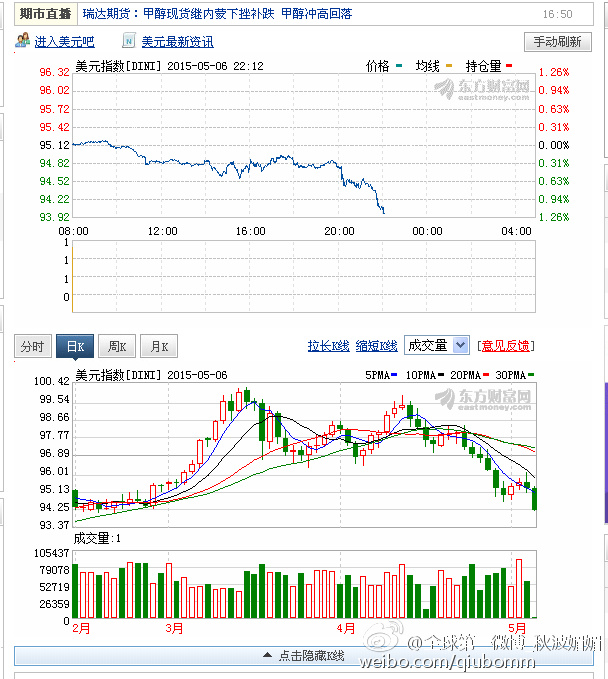Click the 点击隐藏K线 collapse bar
Screen dimensions: 608x679
pos(304,656)
